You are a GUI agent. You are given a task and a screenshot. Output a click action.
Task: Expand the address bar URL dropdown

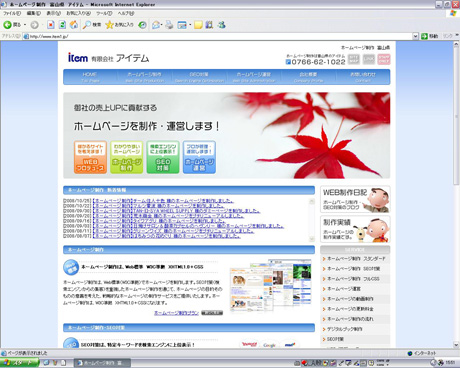415,36
